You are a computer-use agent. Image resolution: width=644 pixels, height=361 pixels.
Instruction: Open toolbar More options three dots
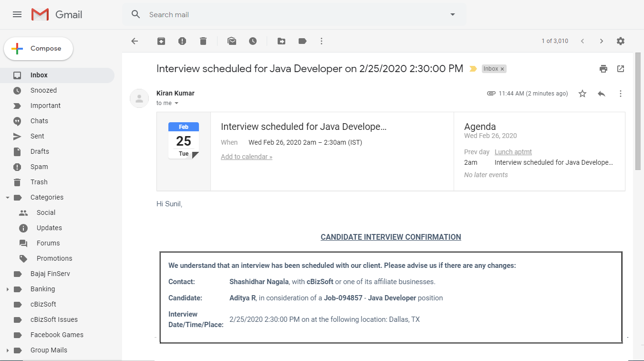pos(322,41)
